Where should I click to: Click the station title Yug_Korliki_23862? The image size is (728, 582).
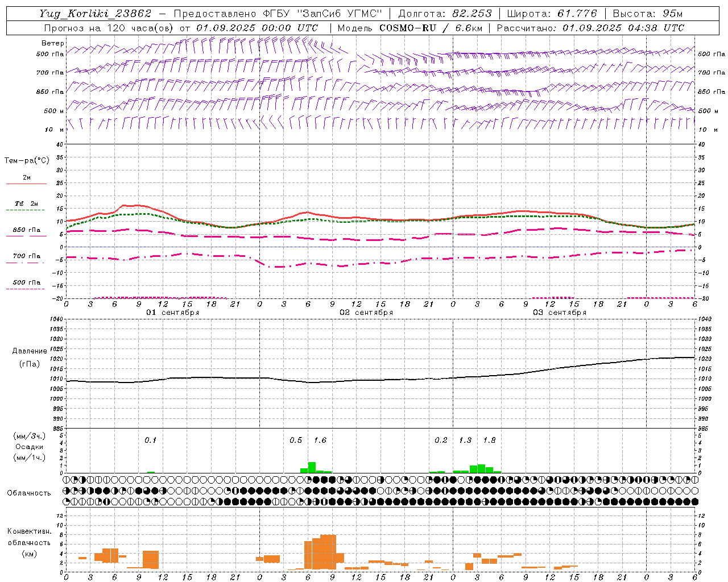[95, 14]
